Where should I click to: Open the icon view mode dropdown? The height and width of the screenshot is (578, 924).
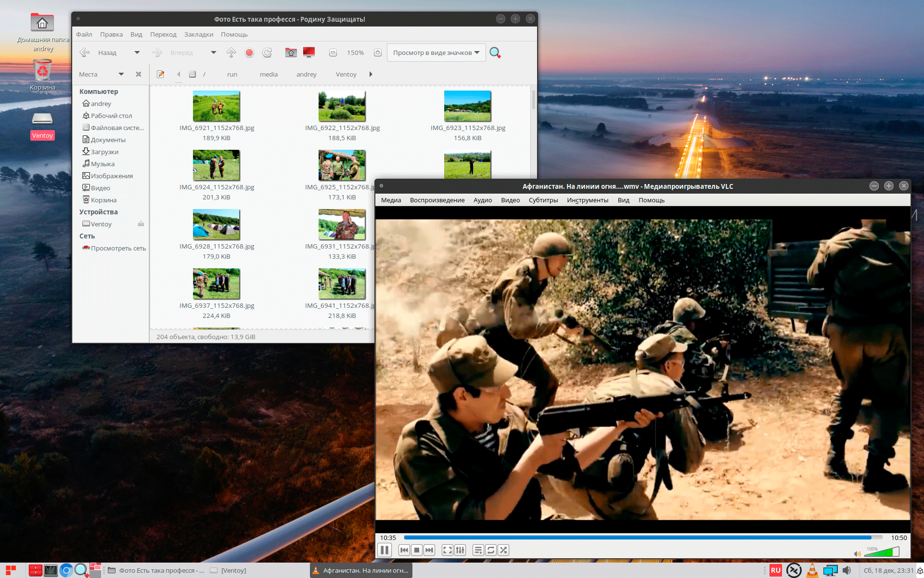(436, 53)
